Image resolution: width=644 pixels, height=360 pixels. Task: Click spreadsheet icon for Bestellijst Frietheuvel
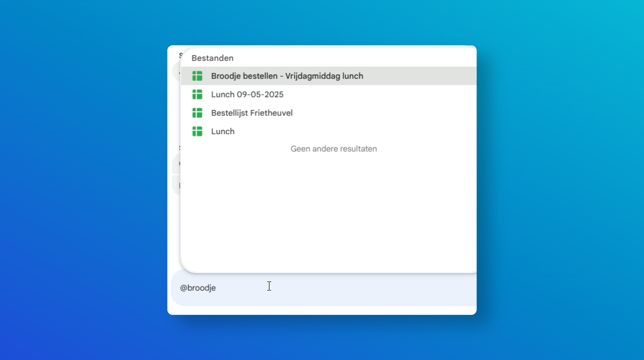pyautogui.click(x=197, y=113)
